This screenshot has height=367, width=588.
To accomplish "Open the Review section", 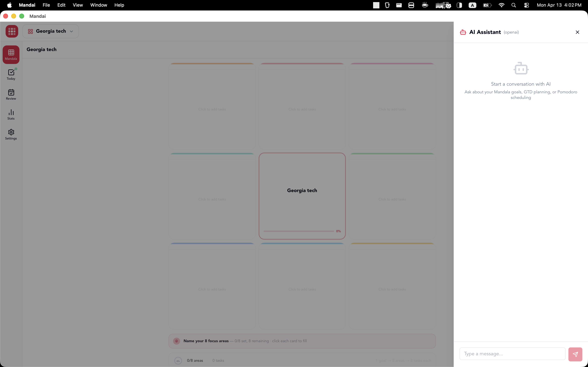I will [x=11, y=94].
